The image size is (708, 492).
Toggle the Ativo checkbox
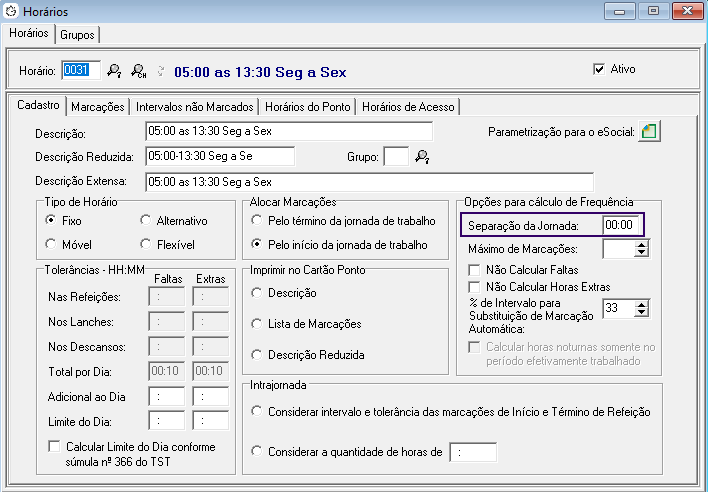click(599, 70)
